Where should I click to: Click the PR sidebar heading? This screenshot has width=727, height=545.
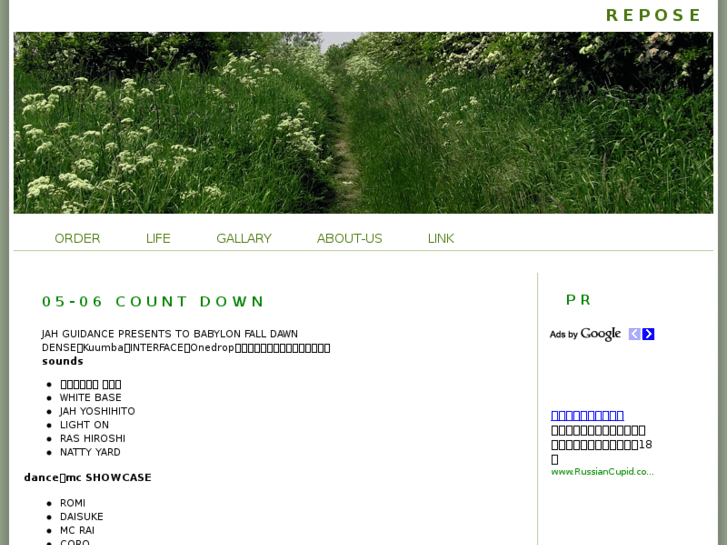click(x=578, y=300)
